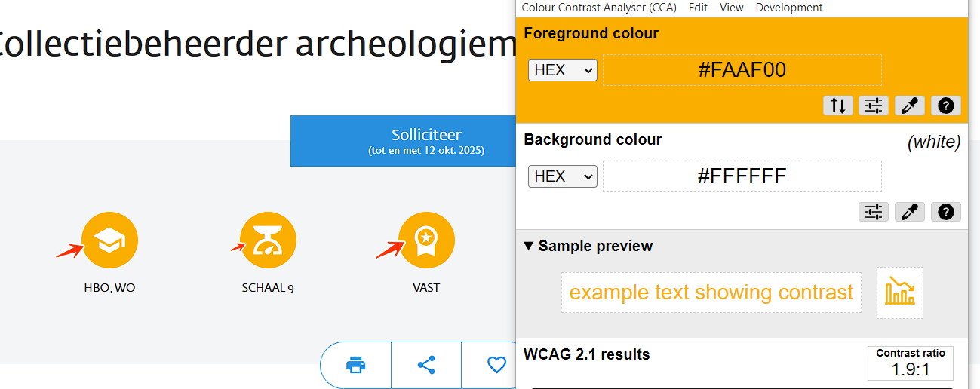Open foreground colour format HEX dropdown
This screenshot has width=980, height=389.
[x=562, y=70]
